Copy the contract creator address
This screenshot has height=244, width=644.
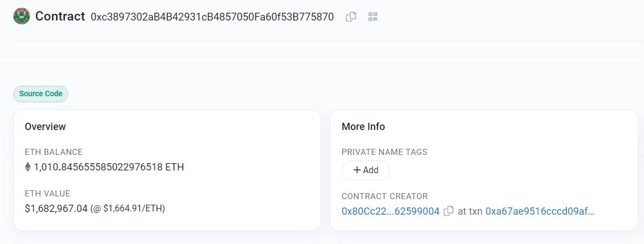click(448, 211)
